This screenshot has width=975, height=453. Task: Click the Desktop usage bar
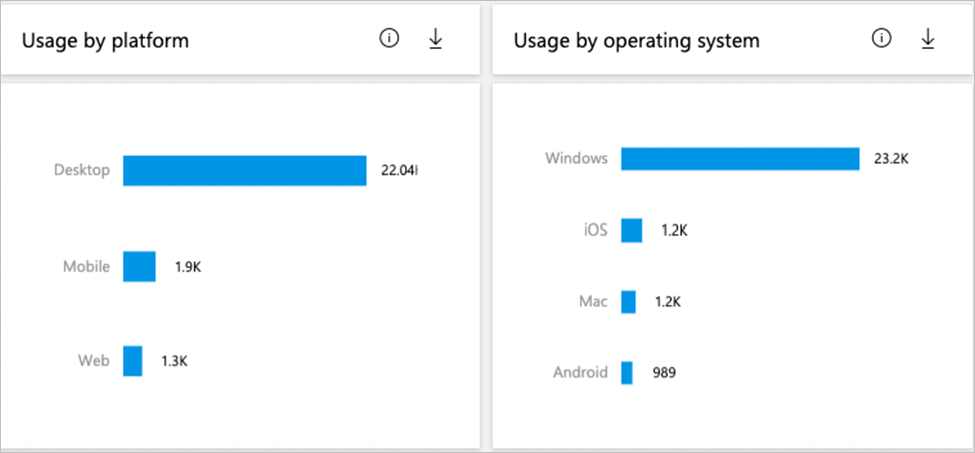click(x=244, y=170)
